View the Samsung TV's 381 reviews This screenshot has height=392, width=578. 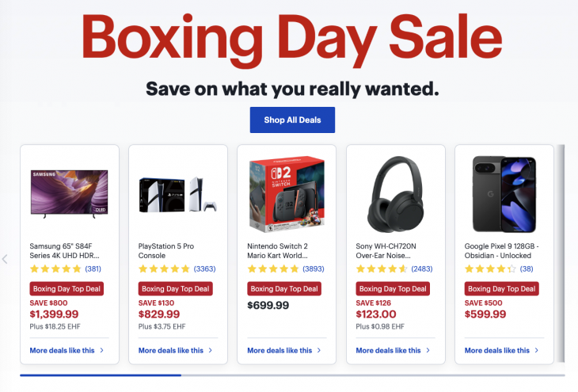point(93,269)
